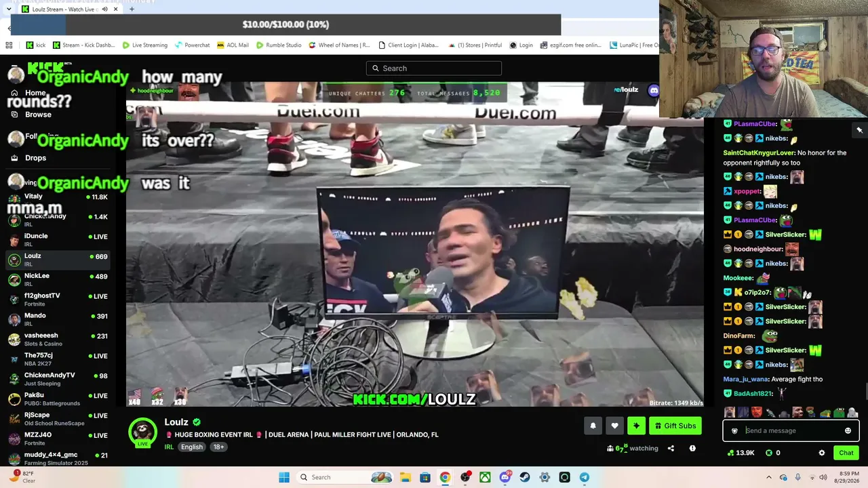The width and height of the screenshot is (868, 488).
Task: Open the LunaPic bookmark
Action: 634,45
